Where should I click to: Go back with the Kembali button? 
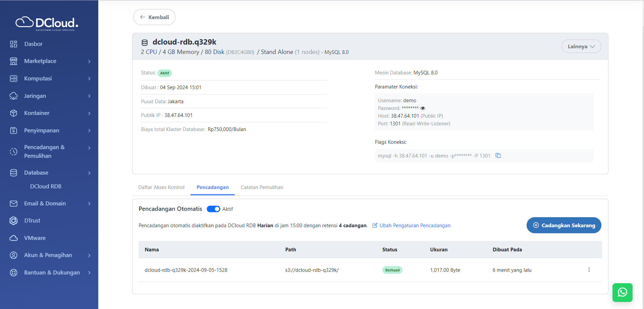[154, 17]
